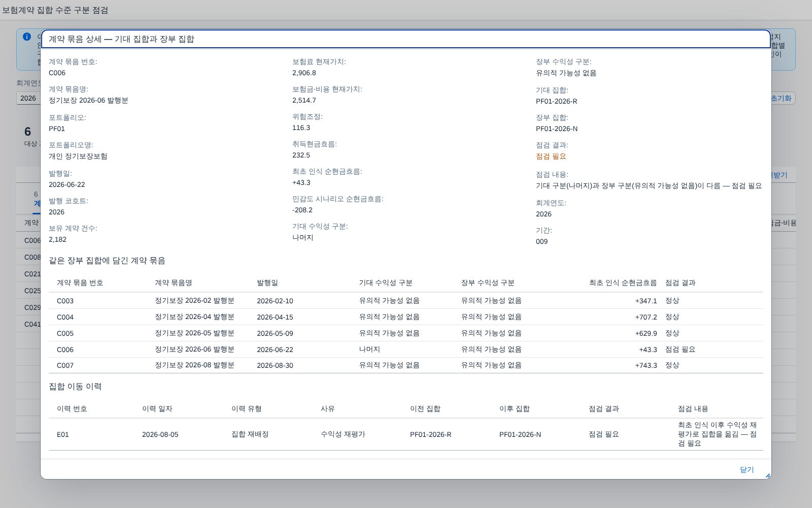812x508 pixels.
Task: Select row C005 정기보장 2026-05 발행분
Action: [405, 333]
